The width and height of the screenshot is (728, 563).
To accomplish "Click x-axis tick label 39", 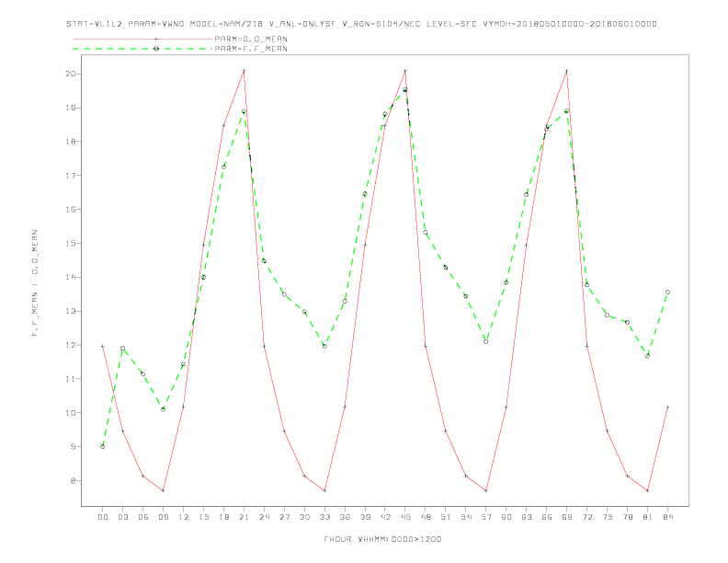I will (x=365, y=517).
